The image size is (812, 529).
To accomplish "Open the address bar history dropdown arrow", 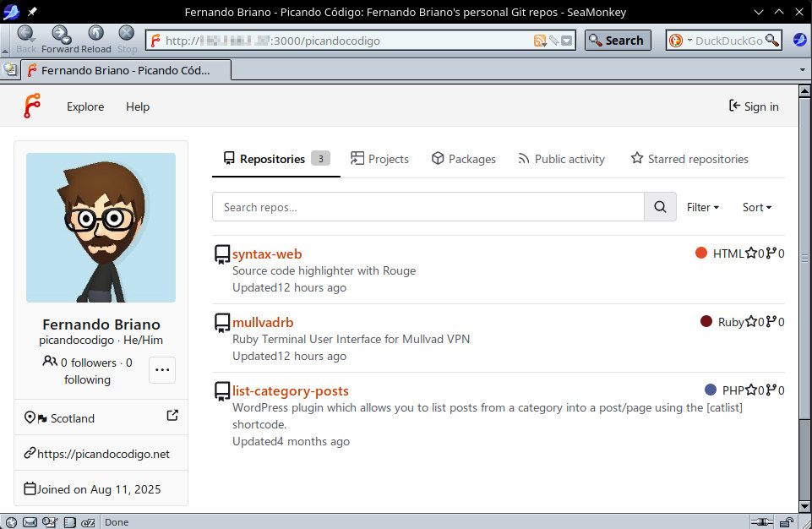I will 567,41.
